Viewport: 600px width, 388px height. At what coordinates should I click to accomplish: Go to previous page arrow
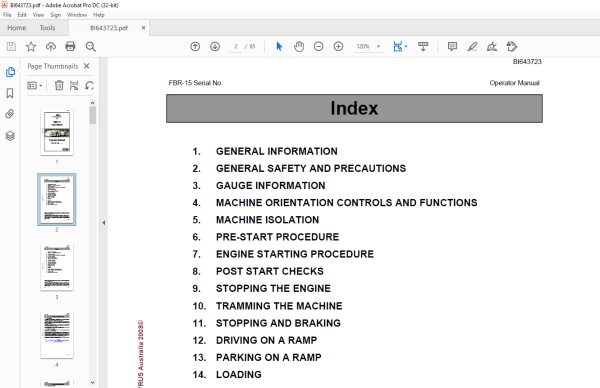click(x=195, y=47)
